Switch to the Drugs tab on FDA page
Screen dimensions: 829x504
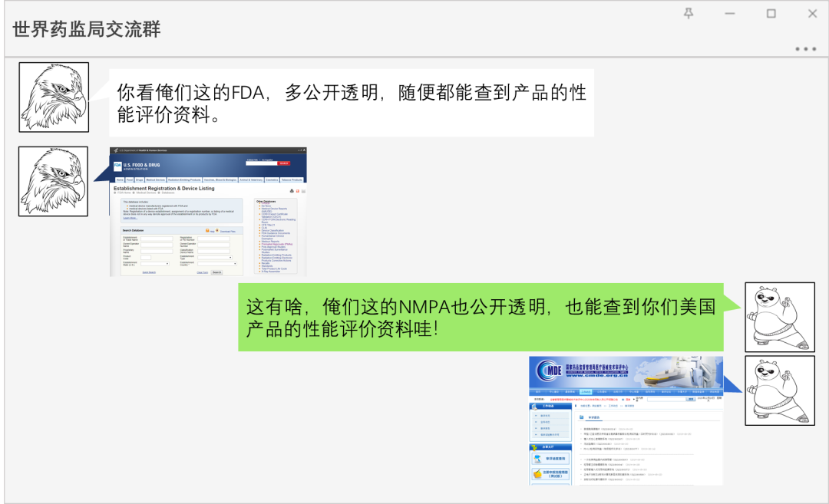pyautogui.click(x=140, y=180)
